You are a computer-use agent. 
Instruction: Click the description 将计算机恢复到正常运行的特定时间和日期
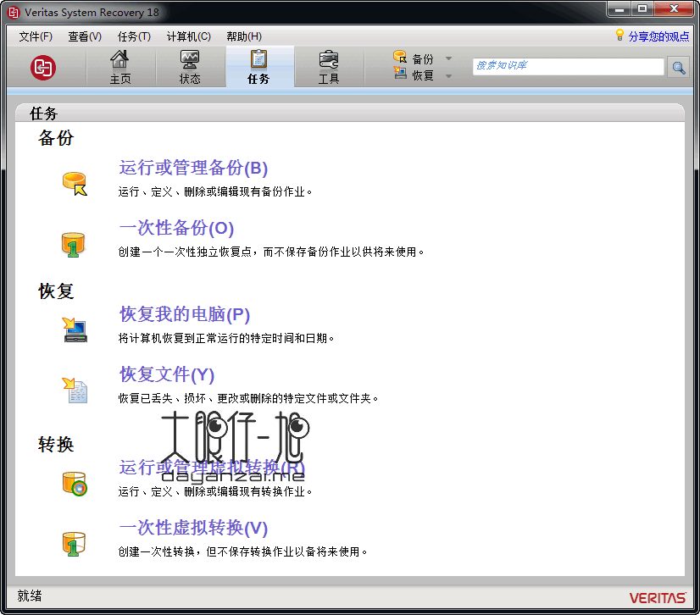[226, 338]
